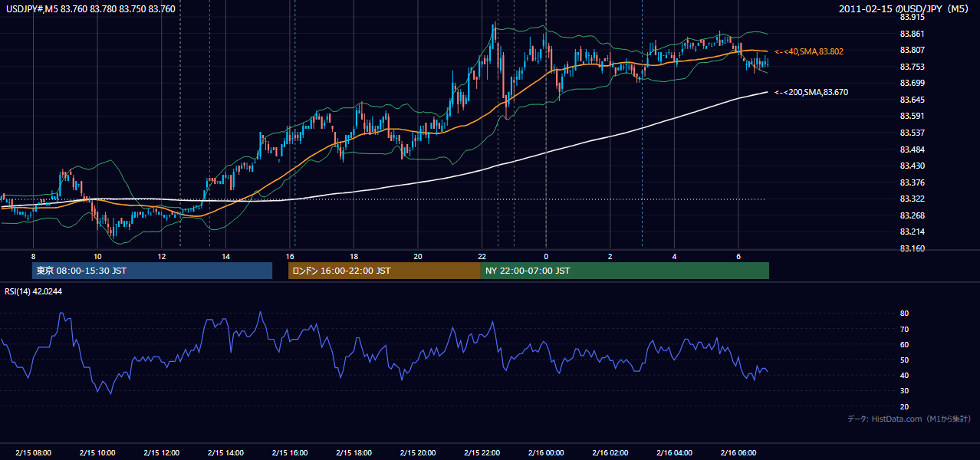Click the 2/16 00:00 date label
The height and width of the screenshot is (460, 980).
(546, 452)
